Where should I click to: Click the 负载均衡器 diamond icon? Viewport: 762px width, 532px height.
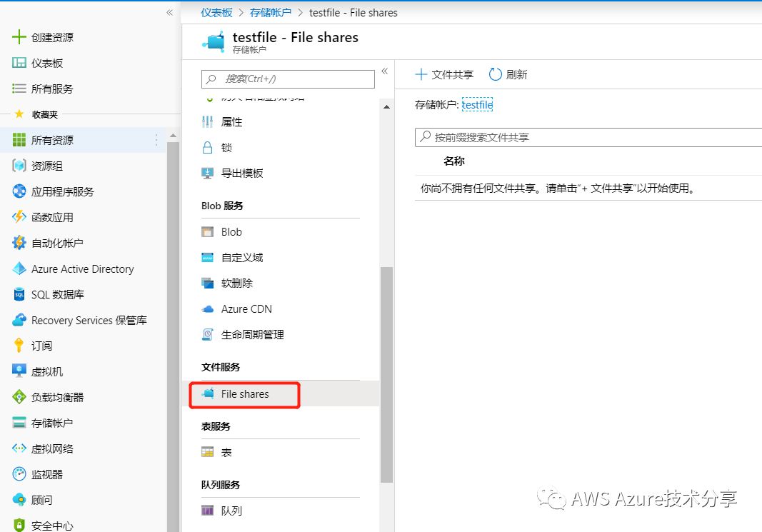click(x=19, y=397)
